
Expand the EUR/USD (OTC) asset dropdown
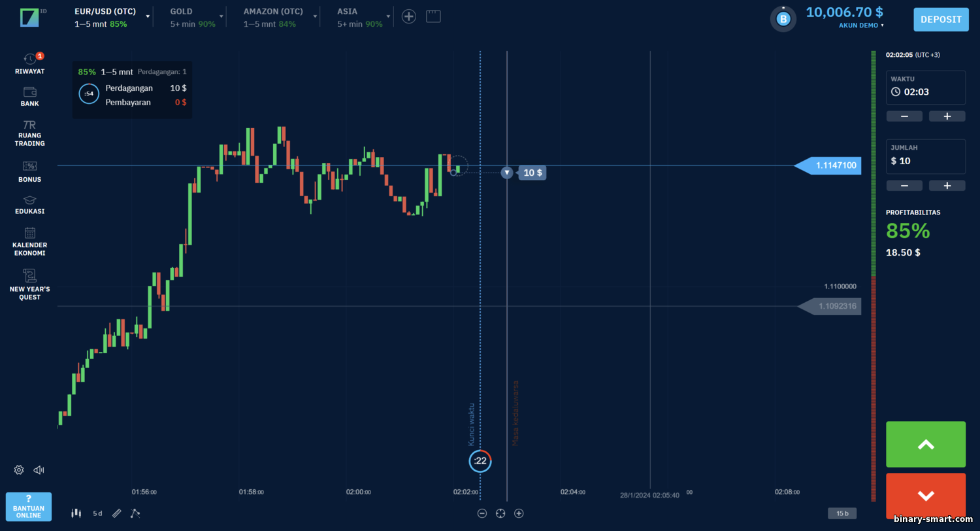148,16
